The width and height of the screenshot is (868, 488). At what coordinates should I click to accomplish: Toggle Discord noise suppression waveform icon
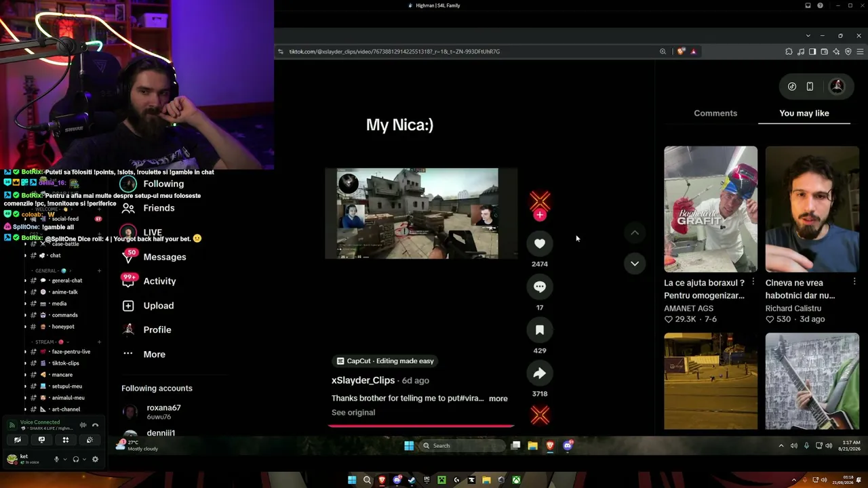pyautogui.click(x=83, y=425)
